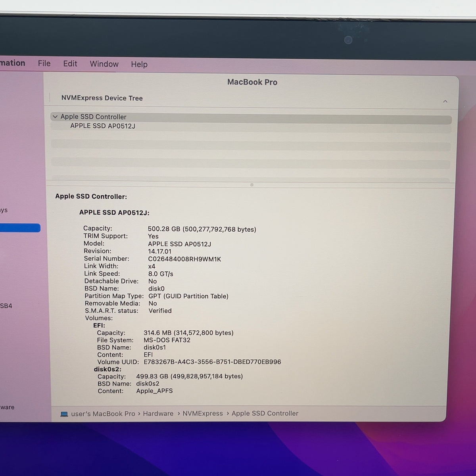The width and height of the screenshot is (476, 476).
Task: Click the 314.6 MB EFI capacity value
Action: [188, 333]
